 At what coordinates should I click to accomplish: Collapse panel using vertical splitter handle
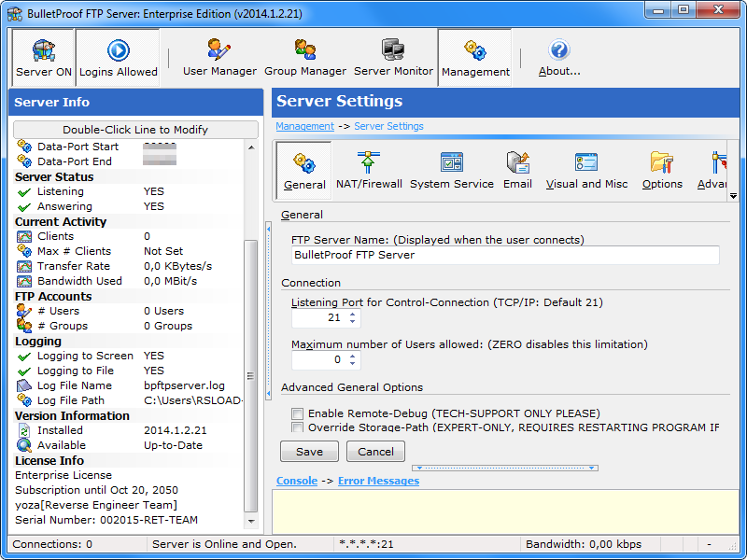pos(268,311)
